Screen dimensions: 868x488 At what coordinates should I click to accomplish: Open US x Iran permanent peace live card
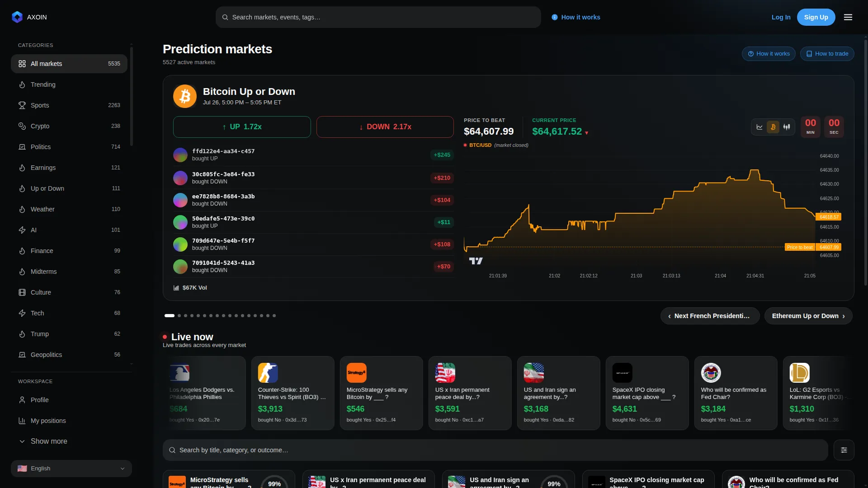470,393
